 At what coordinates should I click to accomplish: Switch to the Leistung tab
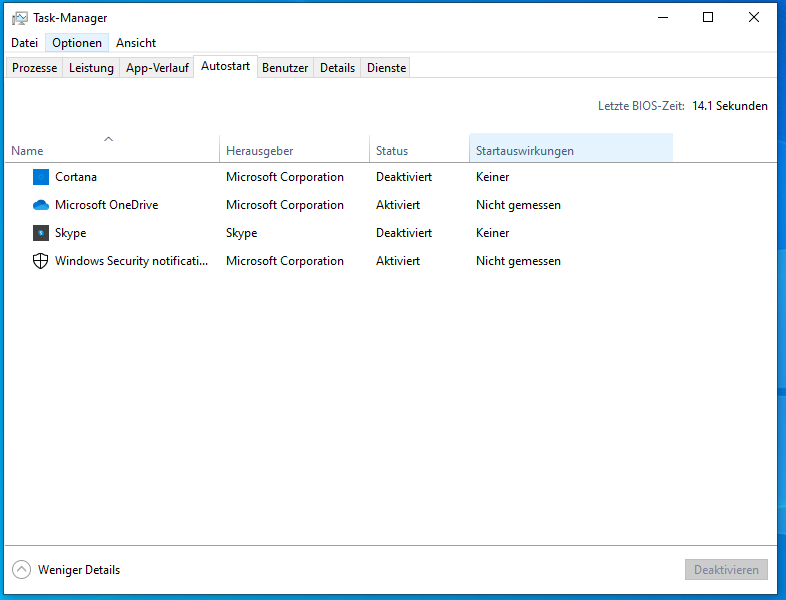pos(91,68)
